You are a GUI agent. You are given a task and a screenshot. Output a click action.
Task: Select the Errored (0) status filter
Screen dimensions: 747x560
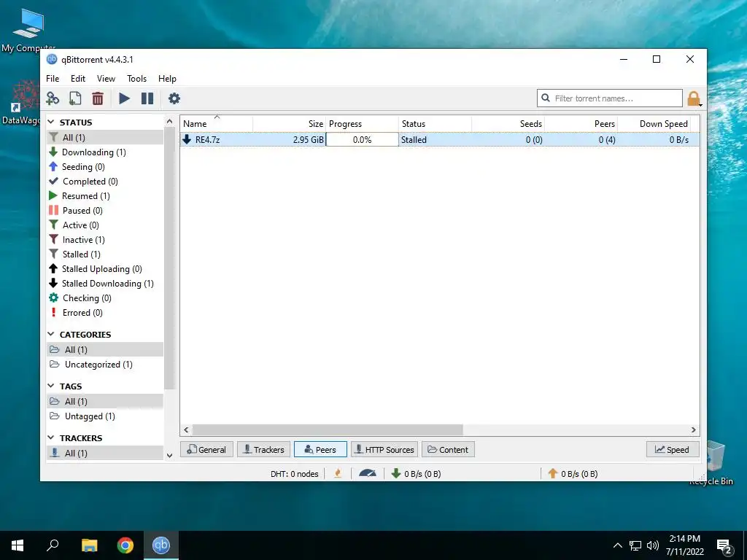tap(82, 313)
